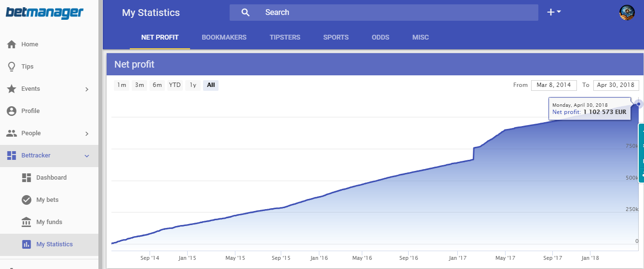Select the YTD range button
This screenshot has height=269, width=644.
175,85
